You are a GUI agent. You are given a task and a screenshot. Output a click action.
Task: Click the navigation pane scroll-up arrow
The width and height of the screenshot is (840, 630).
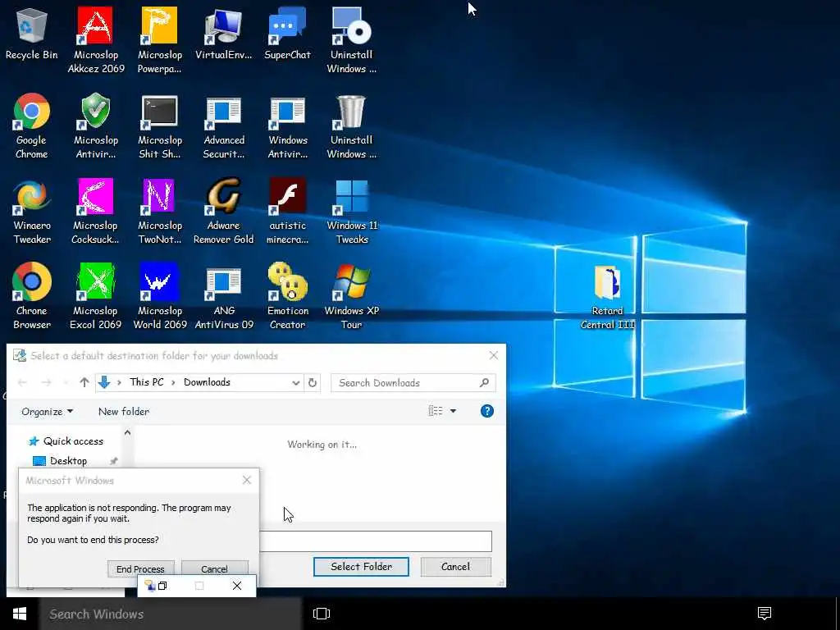pyautogui.click(x=127, y=432)
